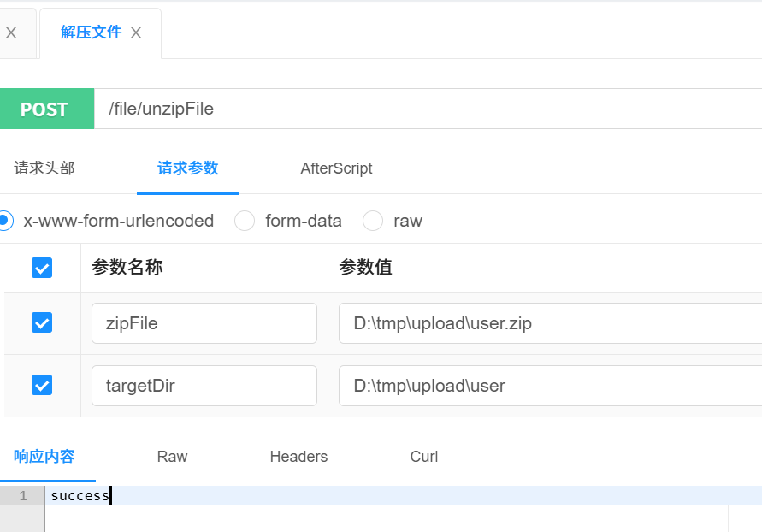Image resolution: width=762 pixels, height=532 pixels.
Task: Open the AfterScript tab
Action: [x=336, y=168]
